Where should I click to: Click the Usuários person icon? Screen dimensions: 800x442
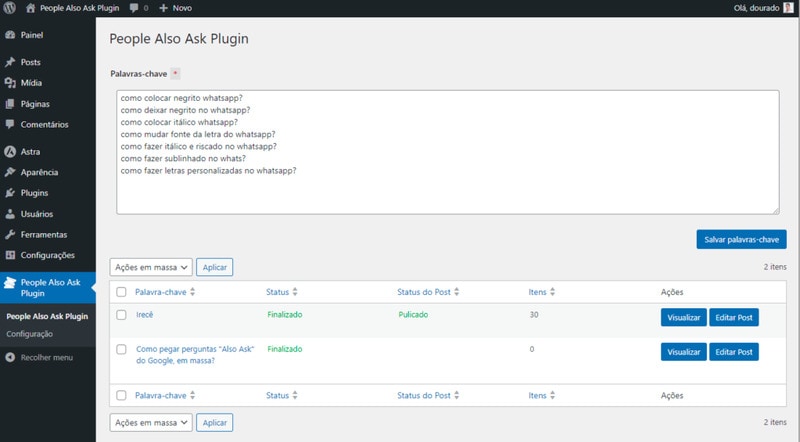coord(10,214)
